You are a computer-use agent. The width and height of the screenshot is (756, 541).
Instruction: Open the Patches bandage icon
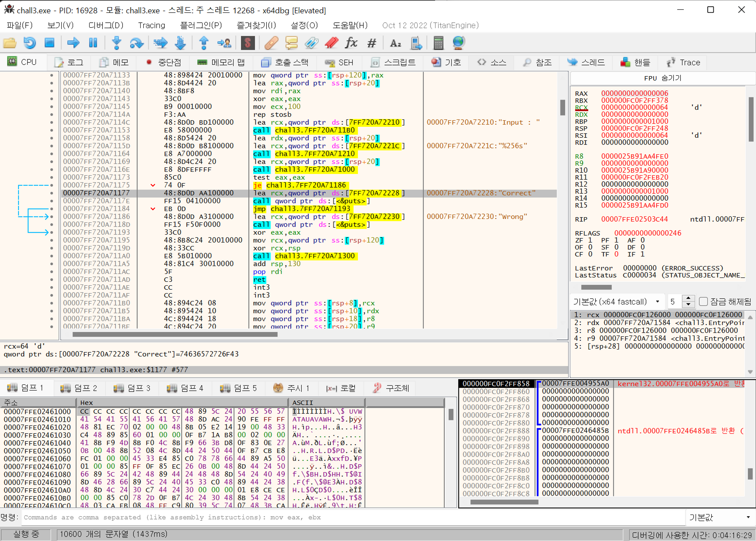pyautogui.click(x=271, y=43)
